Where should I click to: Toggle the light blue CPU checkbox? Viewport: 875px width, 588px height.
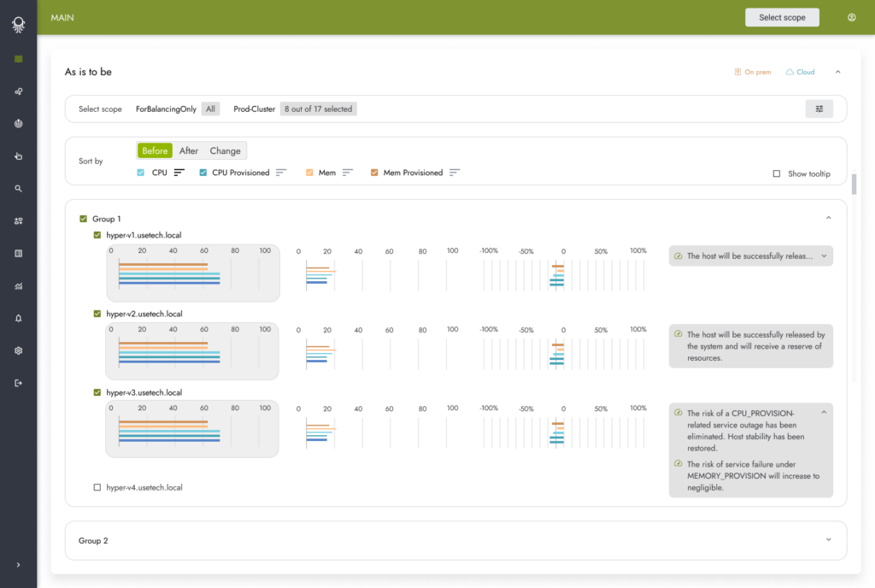pos(141,173)
